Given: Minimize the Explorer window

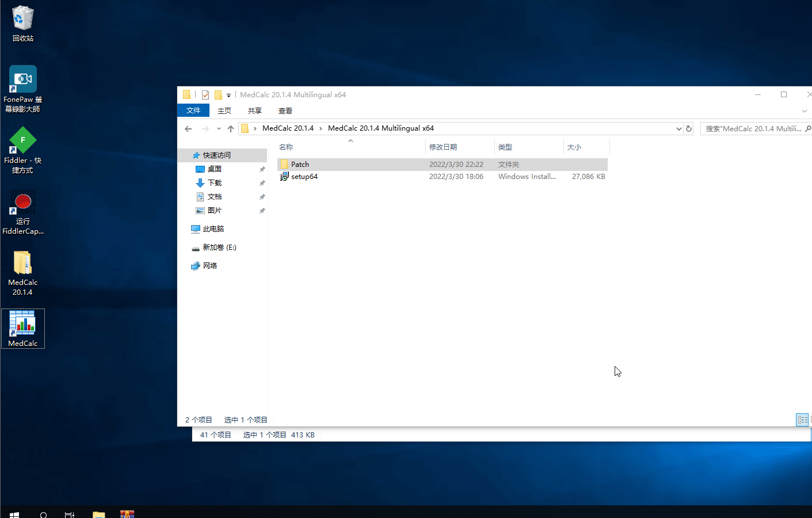Looking at the screenshot, I should (758, 94).
